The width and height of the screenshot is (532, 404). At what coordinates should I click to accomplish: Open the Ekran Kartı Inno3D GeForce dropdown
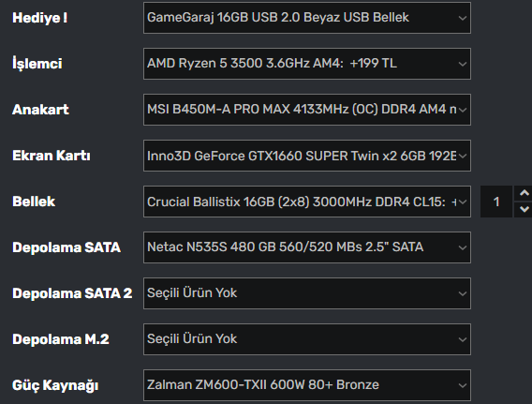(307, 156)
